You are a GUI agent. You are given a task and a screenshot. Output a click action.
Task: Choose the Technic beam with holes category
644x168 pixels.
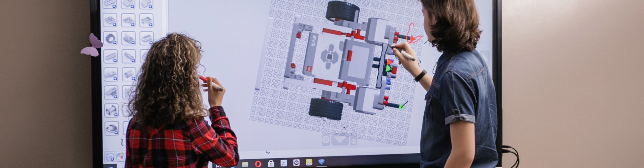pyautogui.click(x=110, y=56)
